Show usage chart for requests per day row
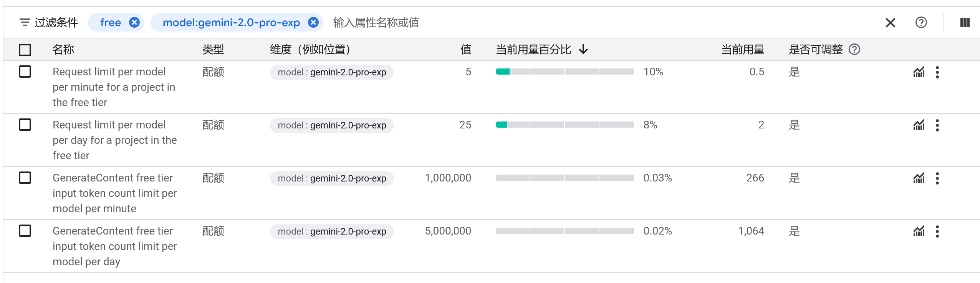The width and height of the screenshot is (980, 283). (x=919, y=125)
